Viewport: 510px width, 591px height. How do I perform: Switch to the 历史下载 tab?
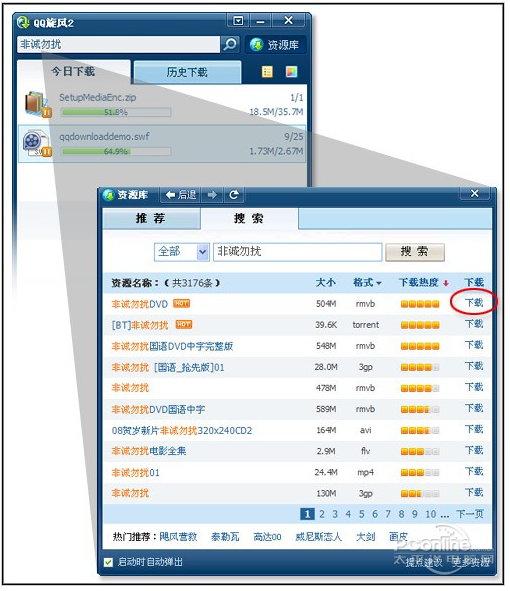tap(187, 72)
